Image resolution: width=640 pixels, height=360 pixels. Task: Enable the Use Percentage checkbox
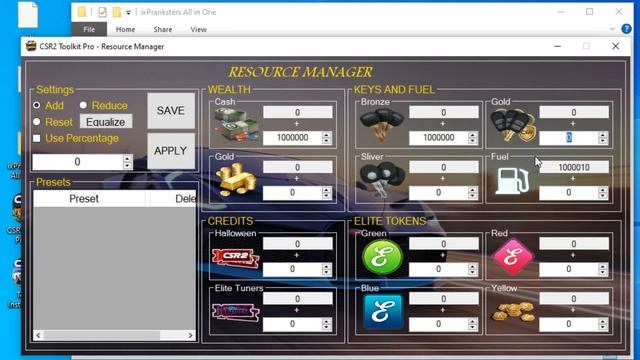tap(37, 138)
